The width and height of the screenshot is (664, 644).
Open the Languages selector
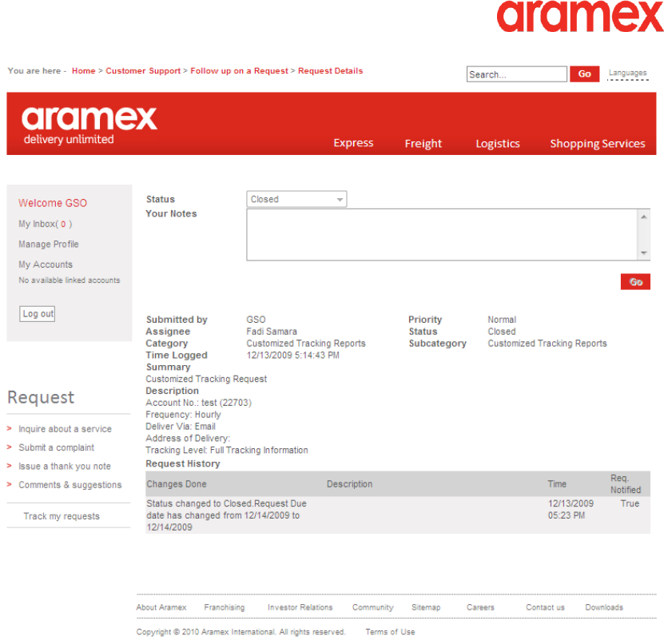(627, 73)
